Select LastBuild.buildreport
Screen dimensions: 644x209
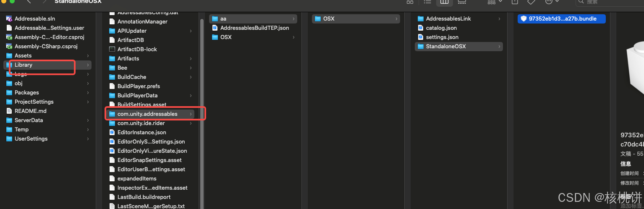coord(150,197)
